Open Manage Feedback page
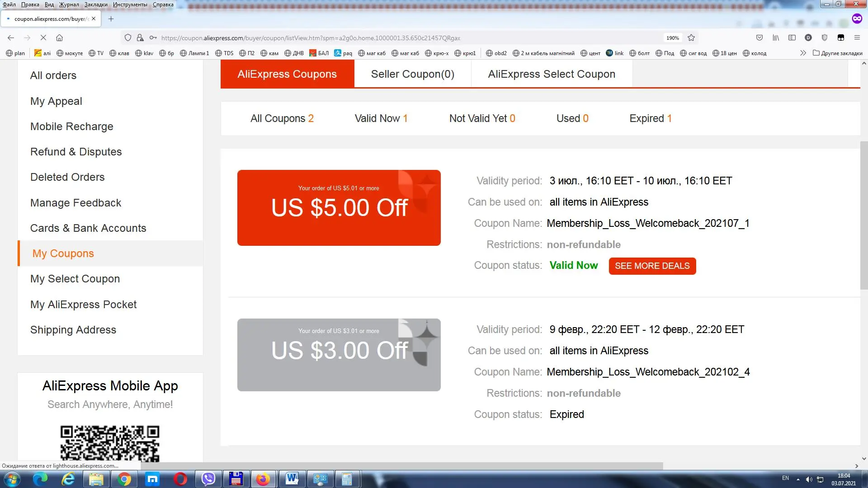The image size is (868, 488). (75, 203)
